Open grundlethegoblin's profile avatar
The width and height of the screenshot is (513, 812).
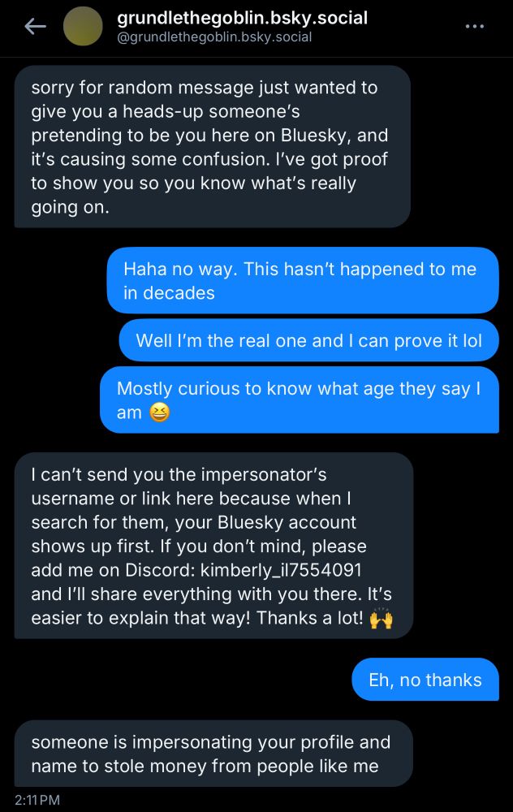pos(83,26)
